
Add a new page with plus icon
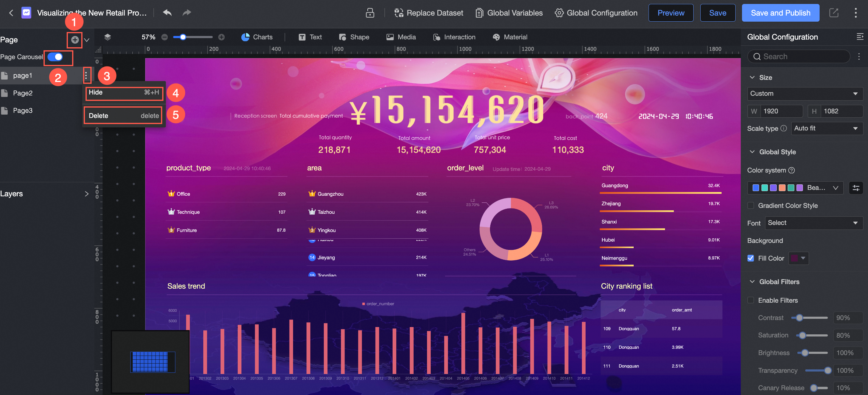[x=75, y=40]
